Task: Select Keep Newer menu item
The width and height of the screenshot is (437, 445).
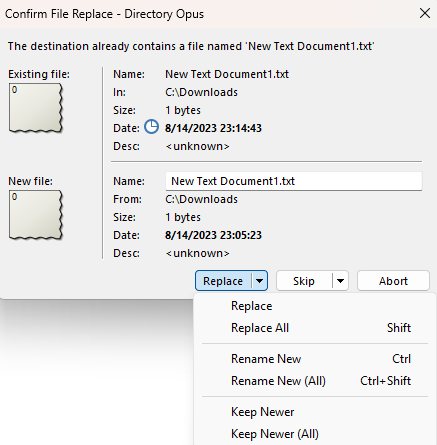Action: pos(314,412)
